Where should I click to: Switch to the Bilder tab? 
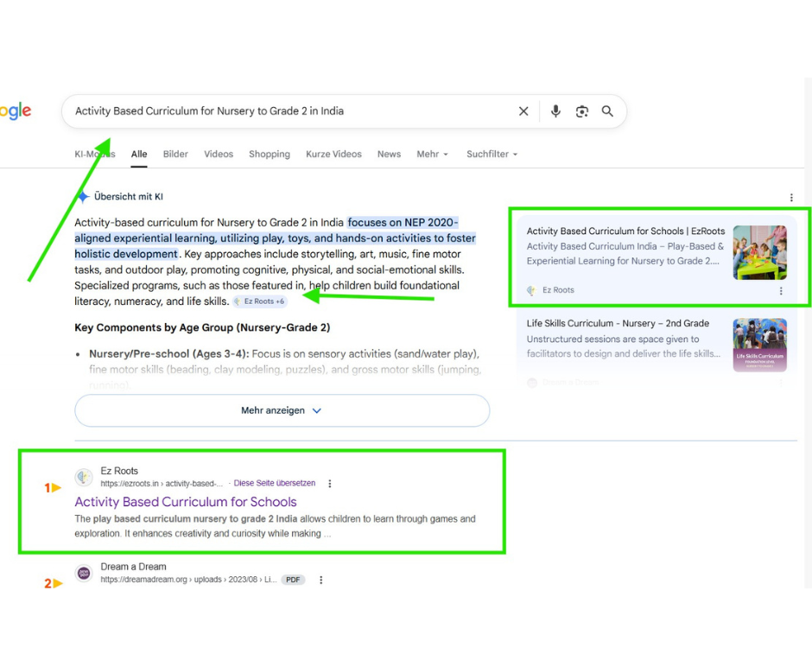point(175,155)
